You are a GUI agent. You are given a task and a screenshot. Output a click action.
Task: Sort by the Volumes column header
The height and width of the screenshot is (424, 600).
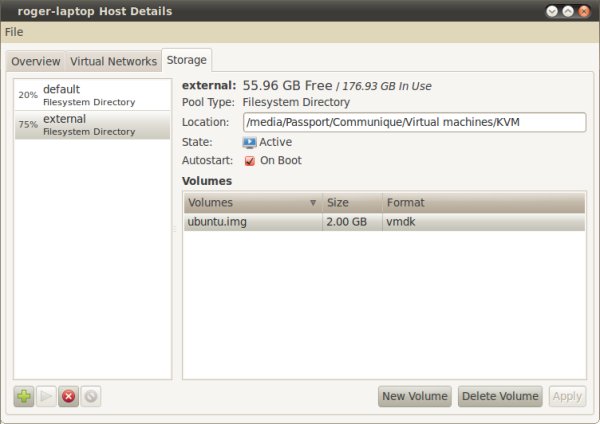252,202
